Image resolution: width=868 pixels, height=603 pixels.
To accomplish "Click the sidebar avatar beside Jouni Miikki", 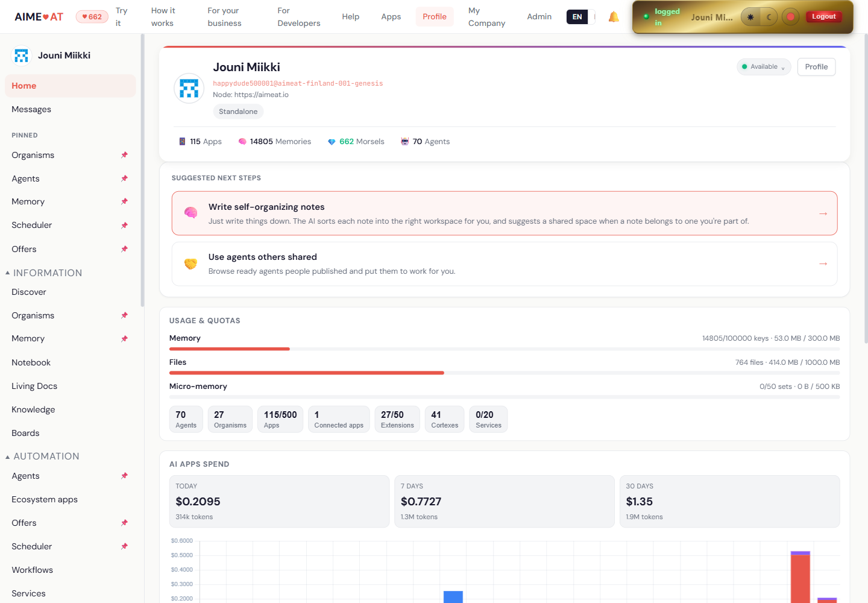I will (x=22, y=55).
